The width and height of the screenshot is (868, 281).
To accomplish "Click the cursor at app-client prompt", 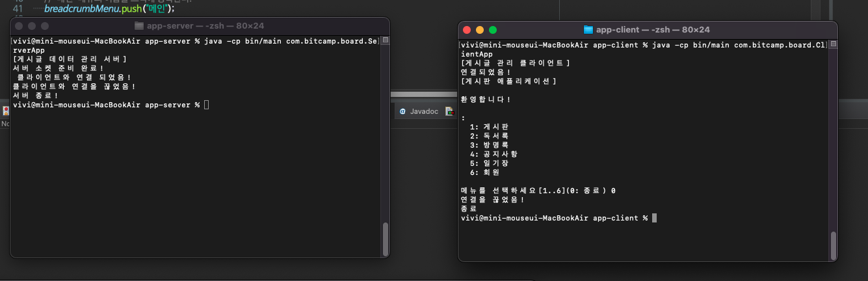I will pos(654,218).
